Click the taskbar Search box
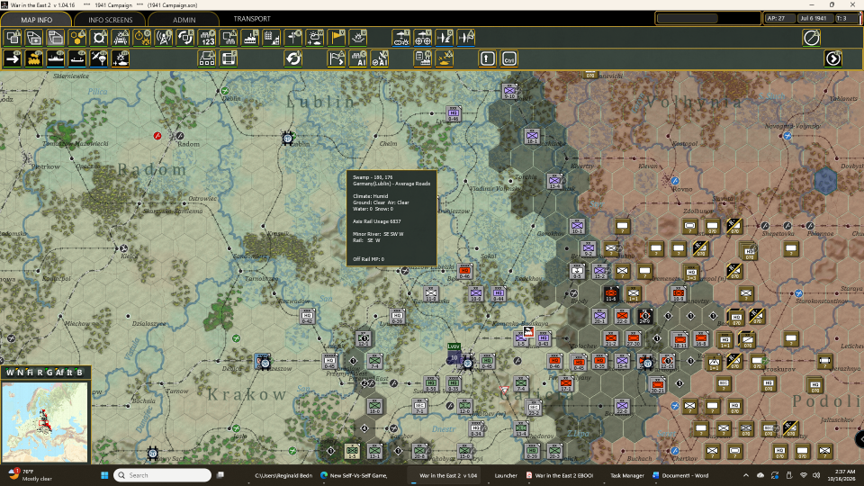 [x=163, y=475]
